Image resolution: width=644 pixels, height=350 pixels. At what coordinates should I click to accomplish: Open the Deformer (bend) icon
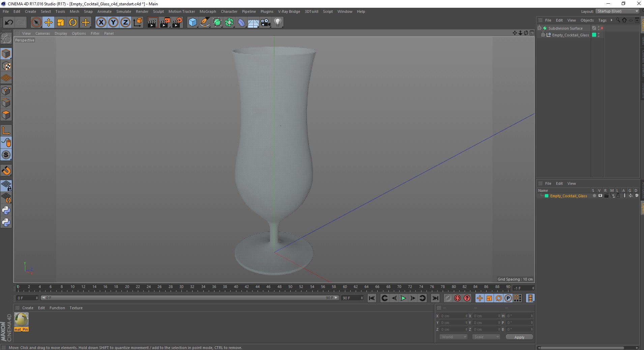coord(241,23)
